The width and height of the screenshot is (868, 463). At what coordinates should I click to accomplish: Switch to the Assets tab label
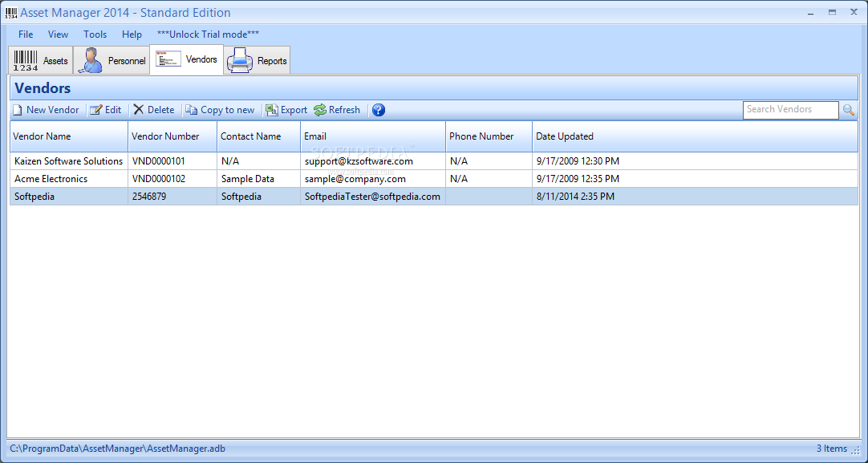click(55, 61)
